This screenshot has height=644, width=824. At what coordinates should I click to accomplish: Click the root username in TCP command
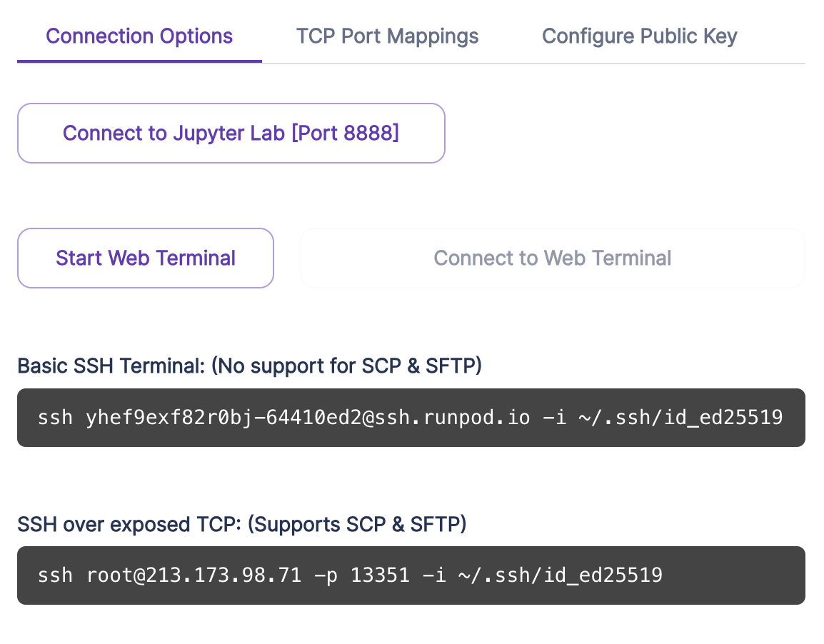tap(110, 575)
